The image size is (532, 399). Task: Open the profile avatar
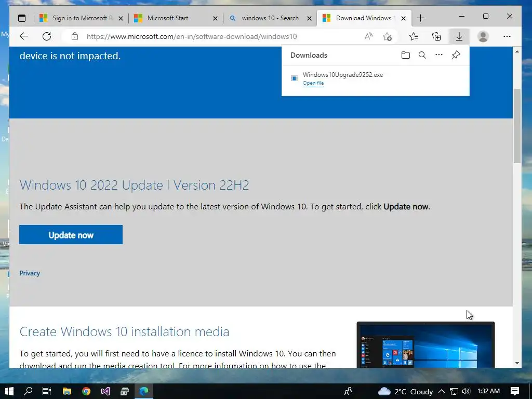click(x=483, y=36)
